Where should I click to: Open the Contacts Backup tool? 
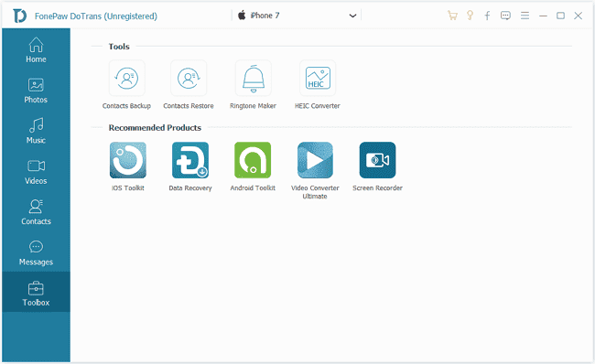click(126, 78)
